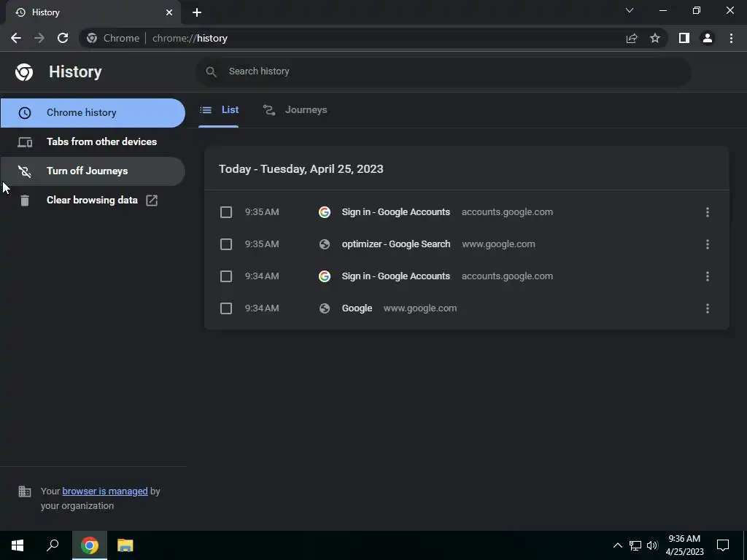Click the www.google.com domain on optimizer row

coord(498,244)
